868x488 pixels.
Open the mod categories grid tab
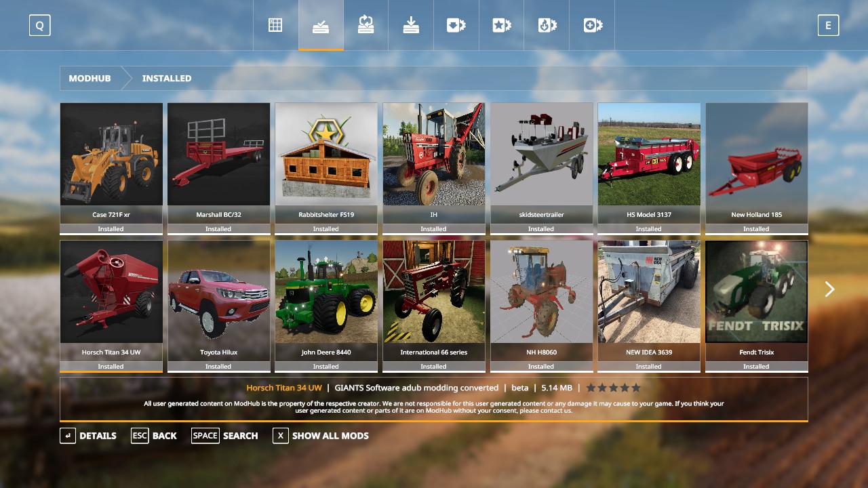click(275, 25)
